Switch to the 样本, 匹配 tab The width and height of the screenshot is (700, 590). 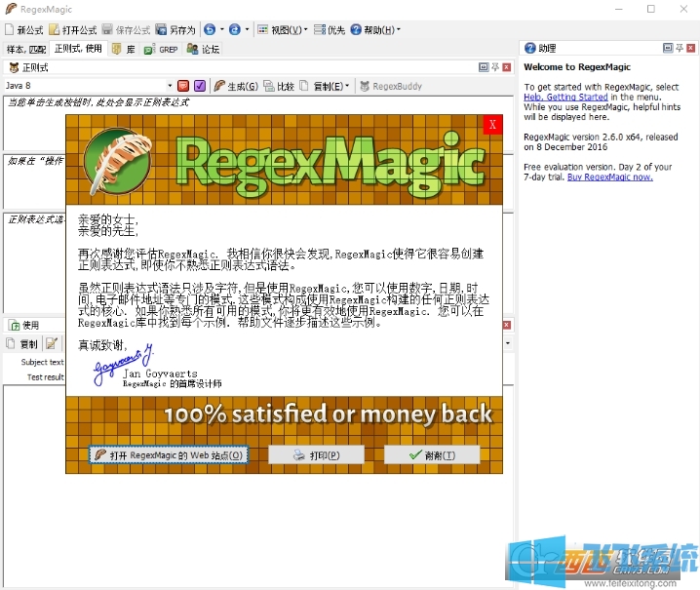(x=26, y=49)
